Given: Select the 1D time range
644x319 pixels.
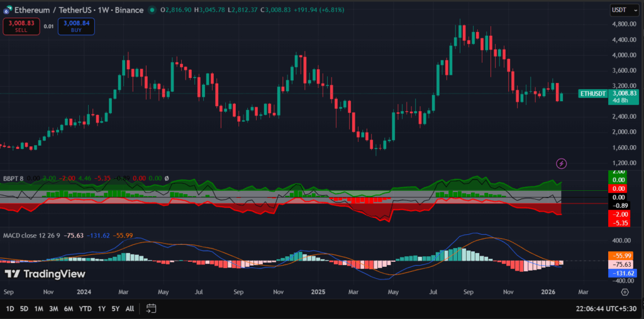Looking at the screenshot, I should tap(10, 308).
